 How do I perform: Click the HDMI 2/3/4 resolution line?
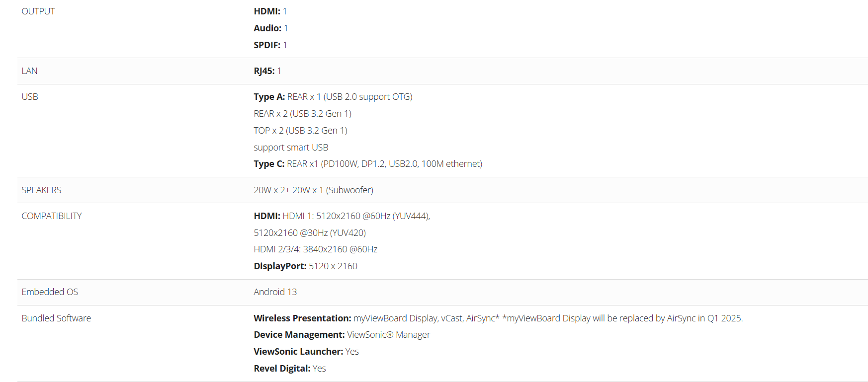point(315,249)
